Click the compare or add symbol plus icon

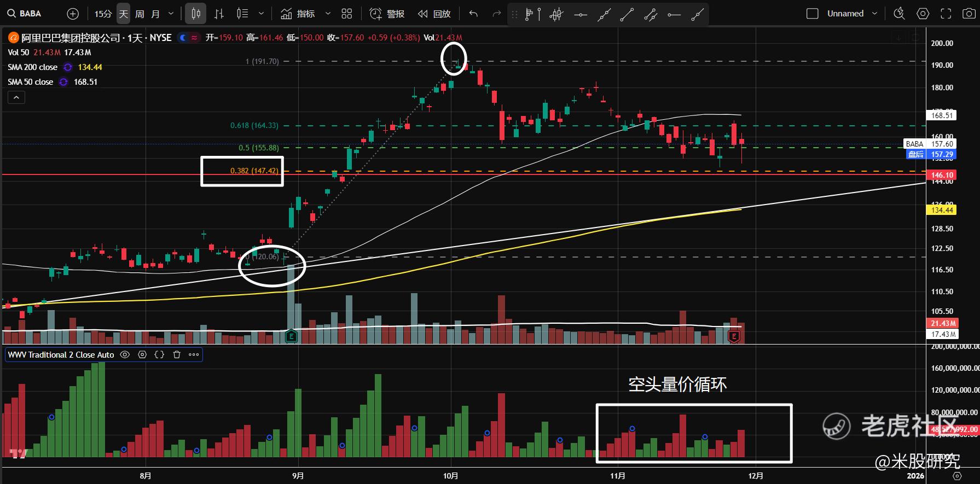click(x=73, y=14)
